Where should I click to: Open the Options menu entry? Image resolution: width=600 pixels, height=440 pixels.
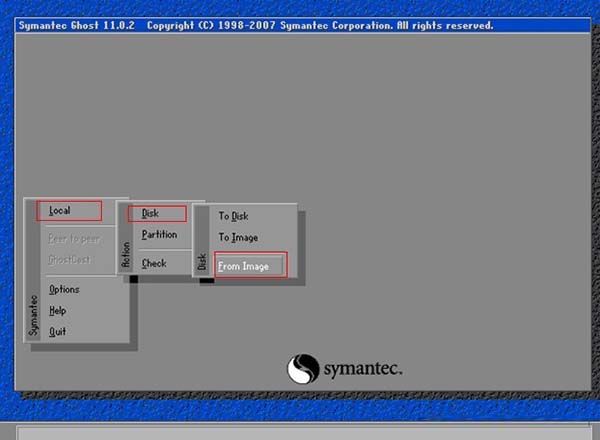[64, 290]
